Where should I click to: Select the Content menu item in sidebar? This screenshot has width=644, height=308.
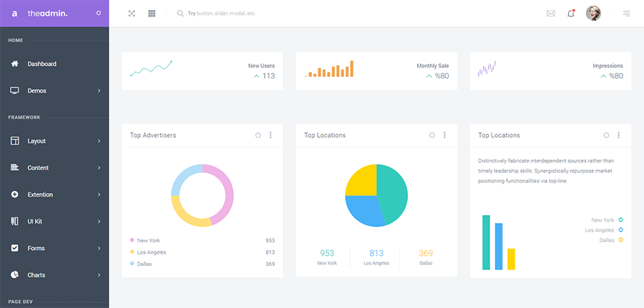[38, 168]
